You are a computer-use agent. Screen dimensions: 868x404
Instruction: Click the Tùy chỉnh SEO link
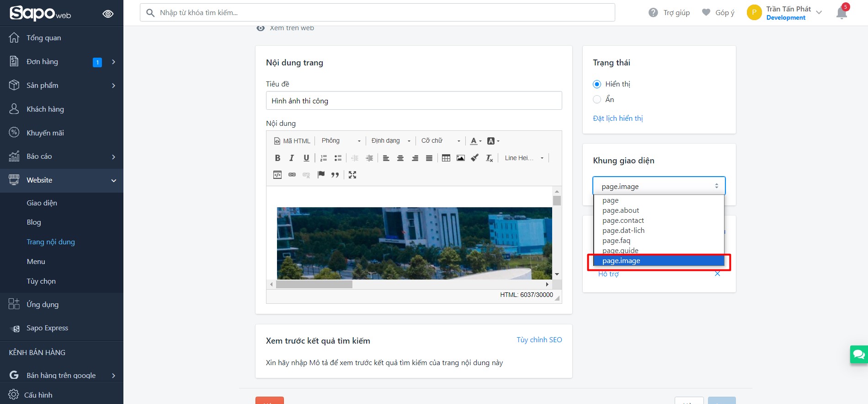click(x=539, y=340)
